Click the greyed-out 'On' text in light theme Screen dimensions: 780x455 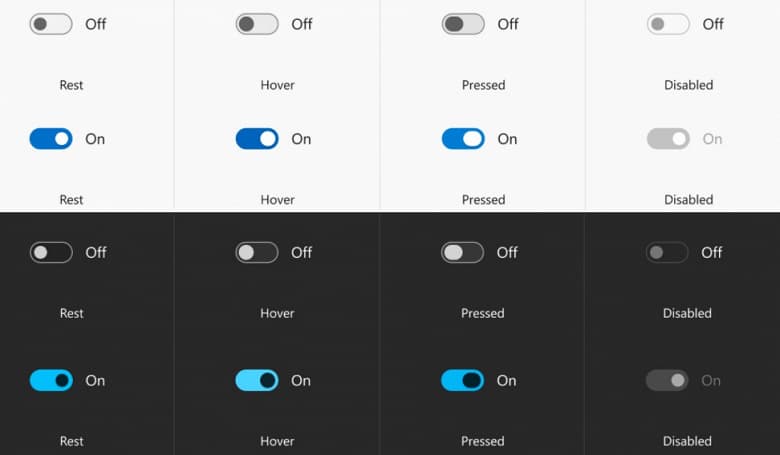click(712, 139)
